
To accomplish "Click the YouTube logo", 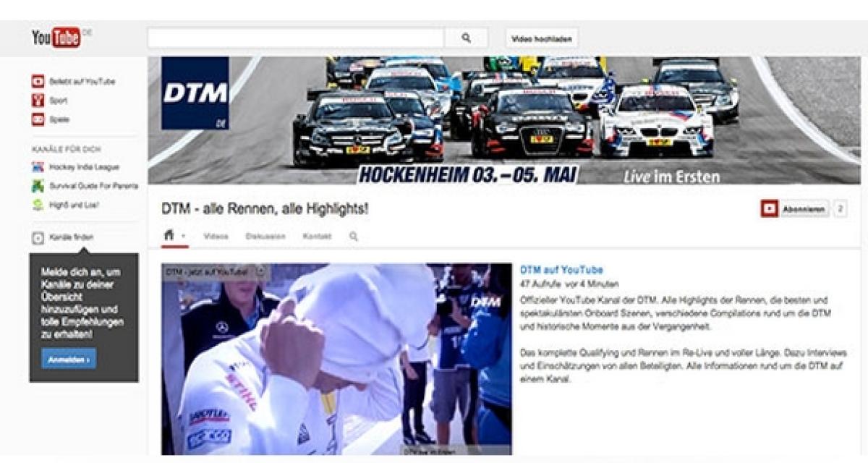I will (x=56, y=38).
